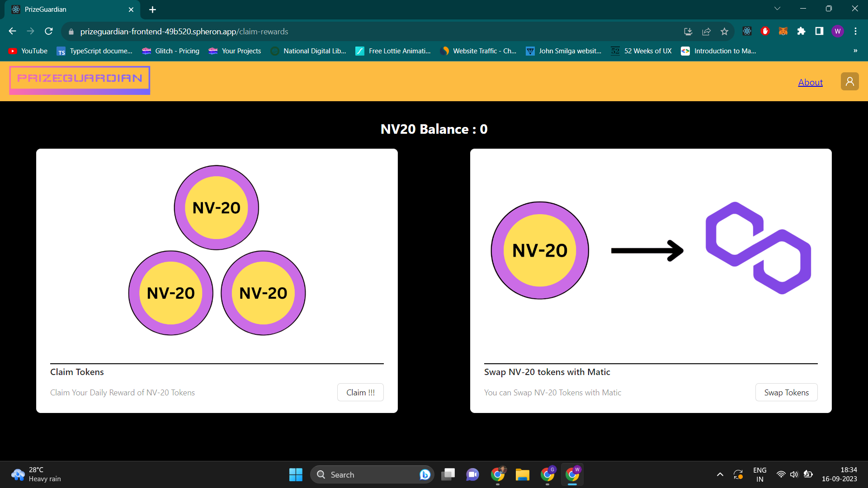Open the React DevTools extension icon
This screenshot has width=868, height=488.
(x=747, y=31)
